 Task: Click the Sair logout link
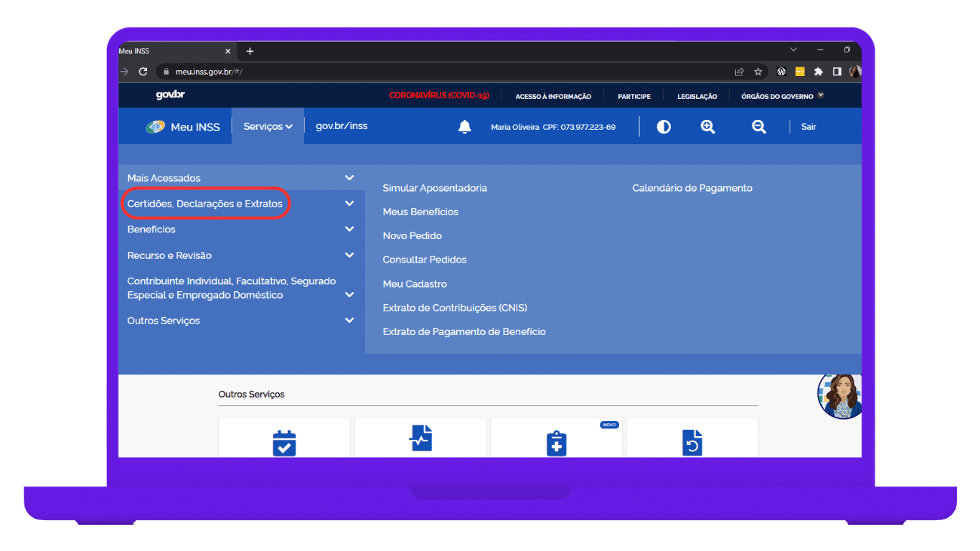809,127
